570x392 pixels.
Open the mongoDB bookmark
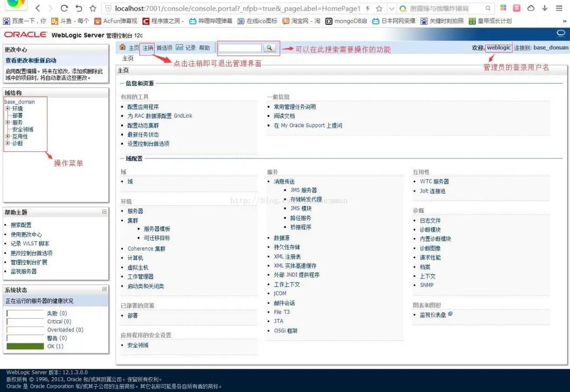(346, 21)
